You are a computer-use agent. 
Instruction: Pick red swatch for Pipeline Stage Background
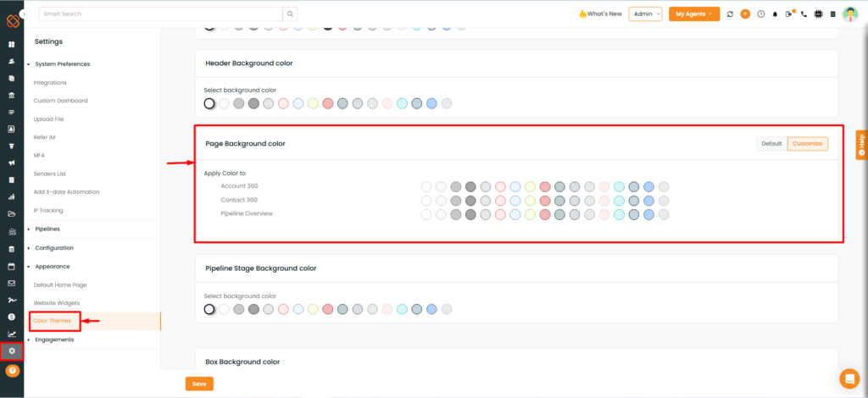[328, 309]
